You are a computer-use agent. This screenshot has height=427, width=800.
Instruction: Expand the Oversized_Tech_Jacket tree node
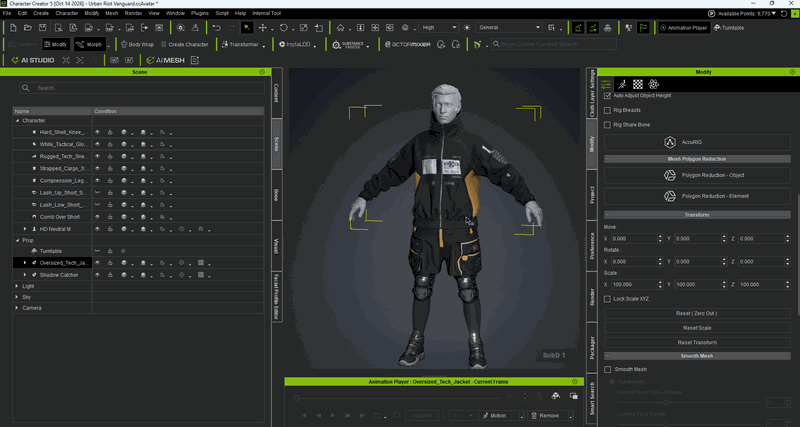pyautogui.click(x=25, y=263)
